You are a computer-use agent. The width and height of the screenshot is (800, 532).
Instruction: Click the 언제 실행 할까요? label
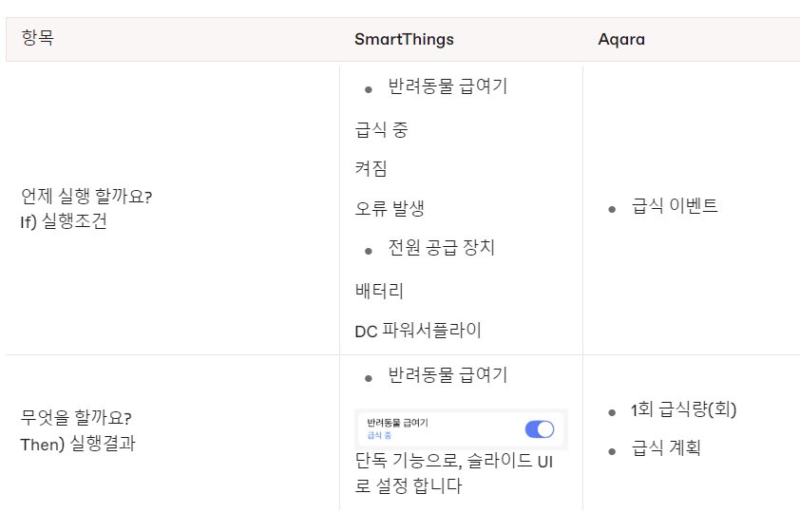(86, 197)
